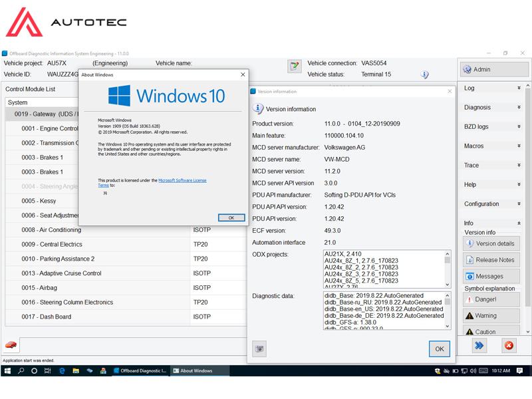Viewport: 532px width, 399px height.
Task: Open File Explorer from taskbar
Action: point(76,371)
